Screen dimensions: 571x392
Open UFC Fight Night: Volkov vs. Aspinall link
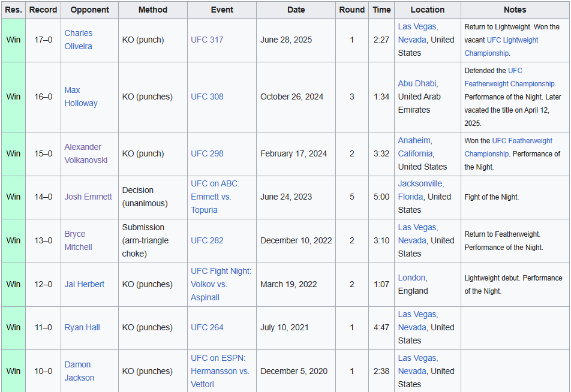tap(221, 284)
